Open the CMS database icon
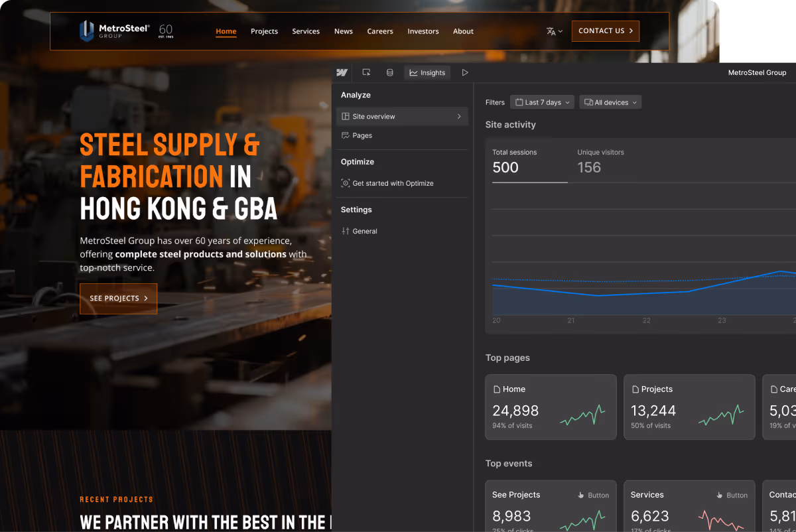Viewport: 796px width, 532px height. point(390,73)
